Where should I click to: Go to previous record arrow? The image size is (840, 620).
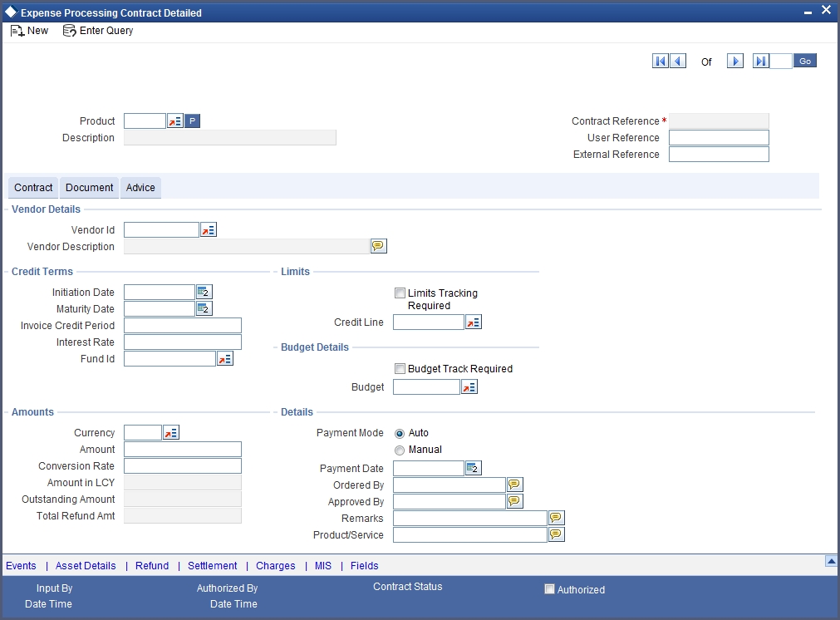point(678,62)
